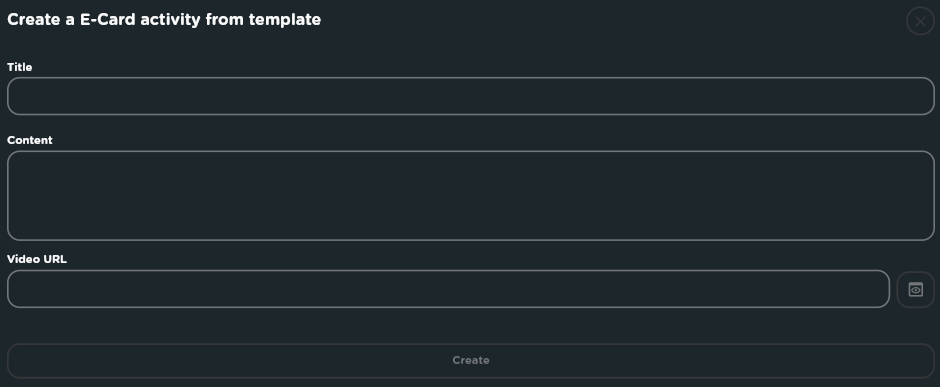Click the field beside the preview icon
Screen dimensions: 940x387
(448, 289)
